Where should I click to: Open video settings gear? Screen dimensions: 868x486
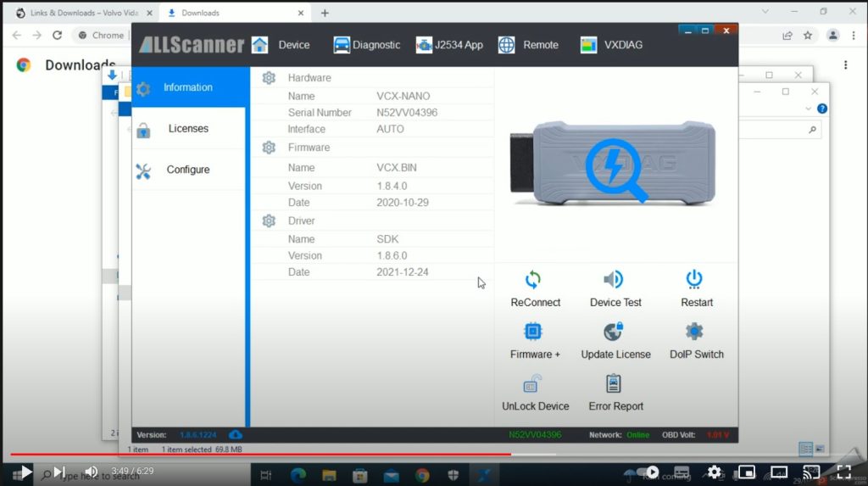click(x=714, y=472)
